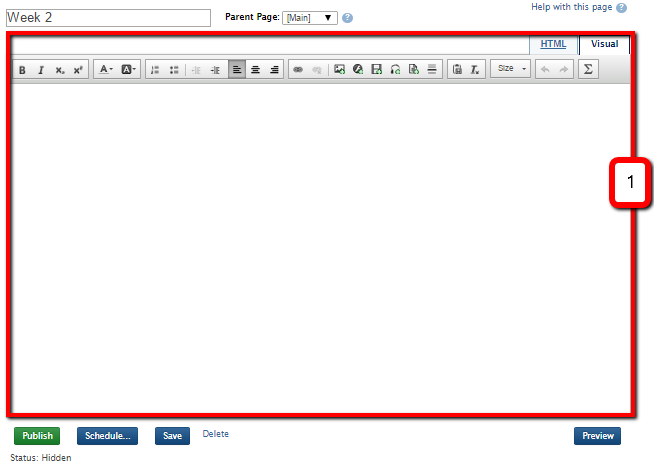The width and height of the screenshot is (654, 473).
Task: Insert a horizontal line
Action: coord(432,69)
